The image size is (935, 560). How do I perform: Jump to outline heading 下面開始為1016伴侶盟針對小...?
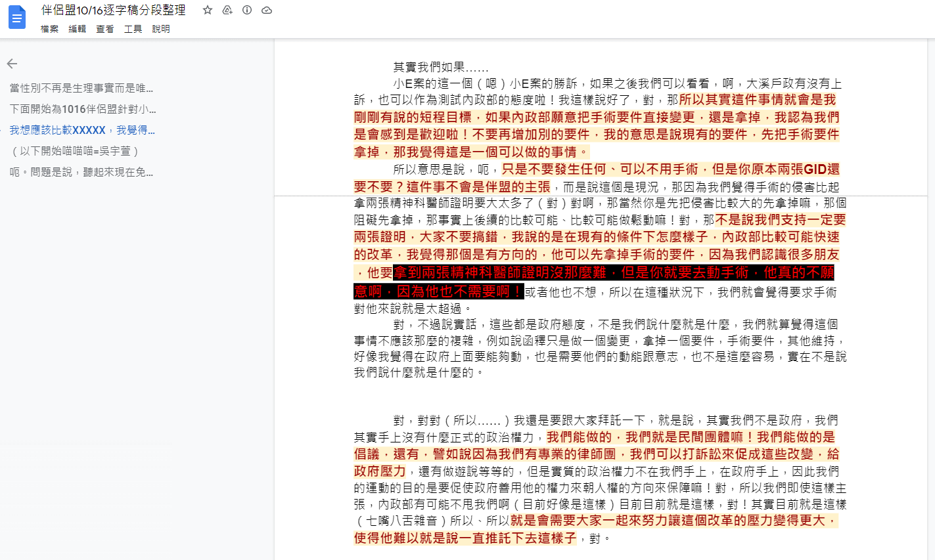[83, 109]
